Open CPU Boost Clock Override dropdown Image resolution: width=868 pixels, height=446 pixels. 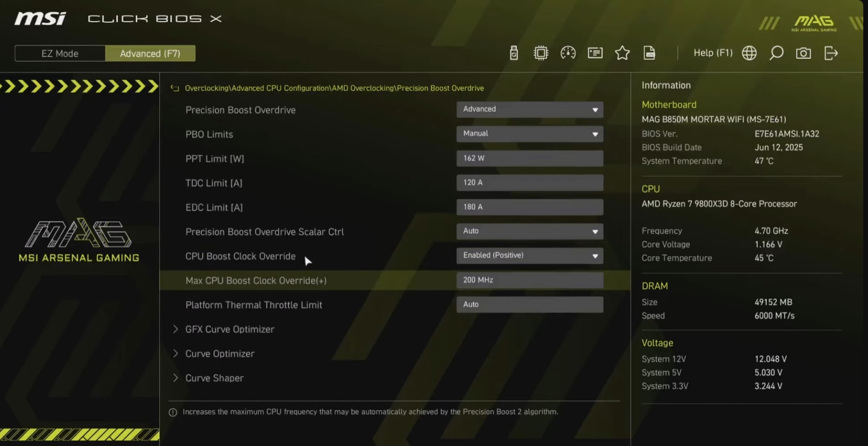pyautogui.click(x=530, y=255)
